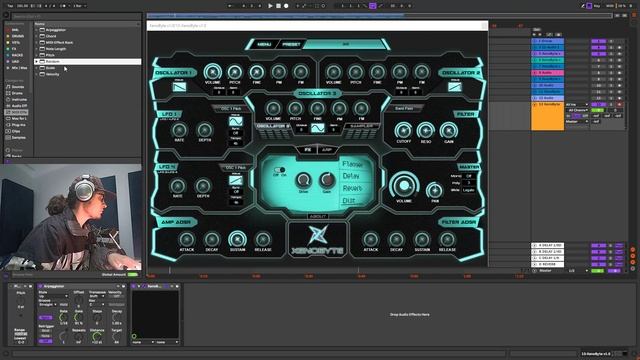Click the Master Pan knob
640x360 pixels.
click(x=434, y=191)
